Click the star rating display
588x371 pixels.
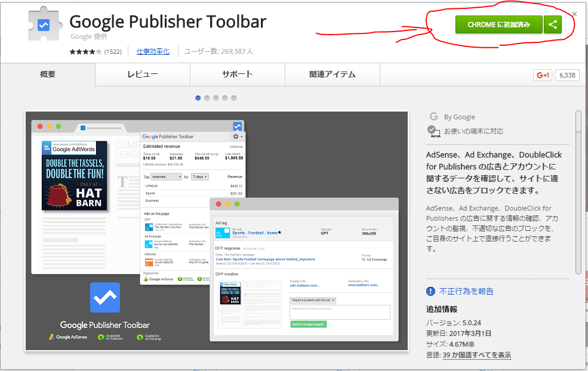(x=85, y=52)
